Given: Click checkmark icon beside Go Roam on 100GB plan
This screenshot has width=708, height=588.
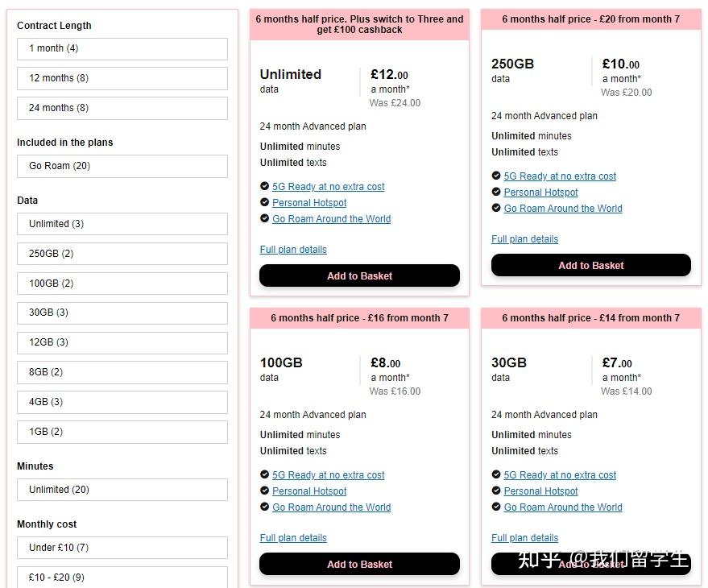Looking at the screenshot, I should tap(265, 507).
